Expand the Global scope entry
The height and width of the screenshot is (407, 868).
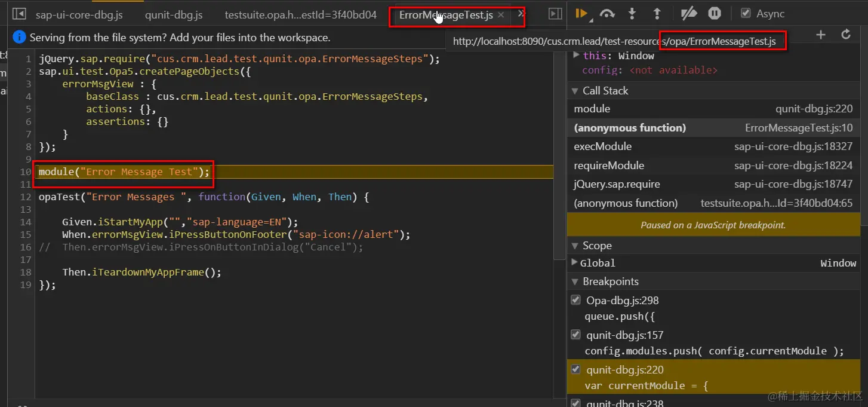click(575, 262)
